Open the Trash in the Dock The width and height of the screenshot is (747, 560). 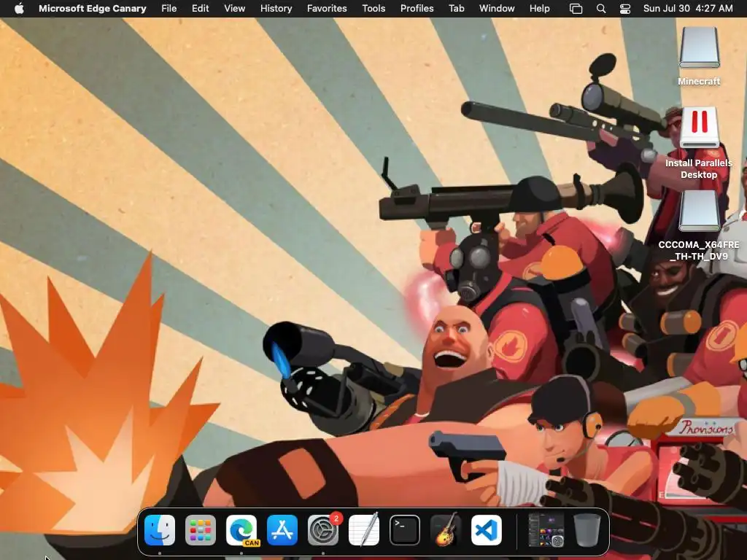click(x=587, y=530)
